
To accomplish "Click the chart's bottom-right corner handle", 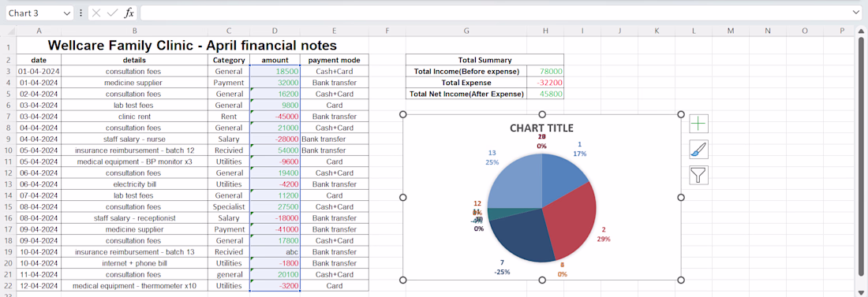I will 681,280.
